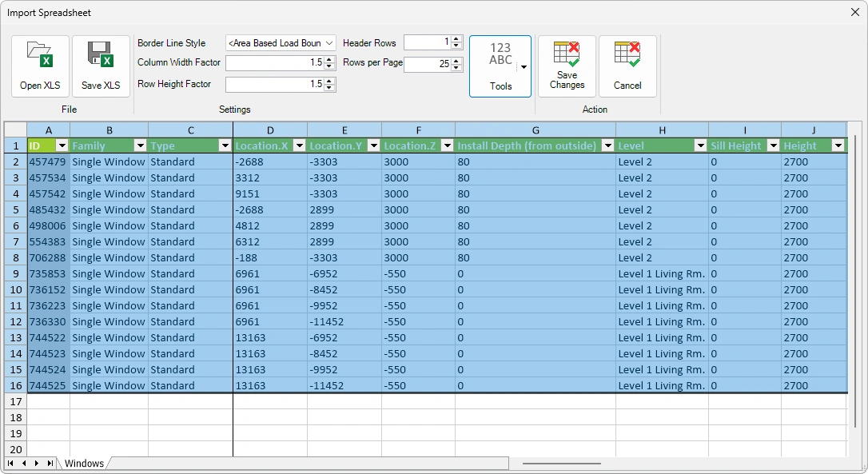This screenshot has height=474, width=868.
Task: Go to previous sheet arrow icon
Action: 24,463
